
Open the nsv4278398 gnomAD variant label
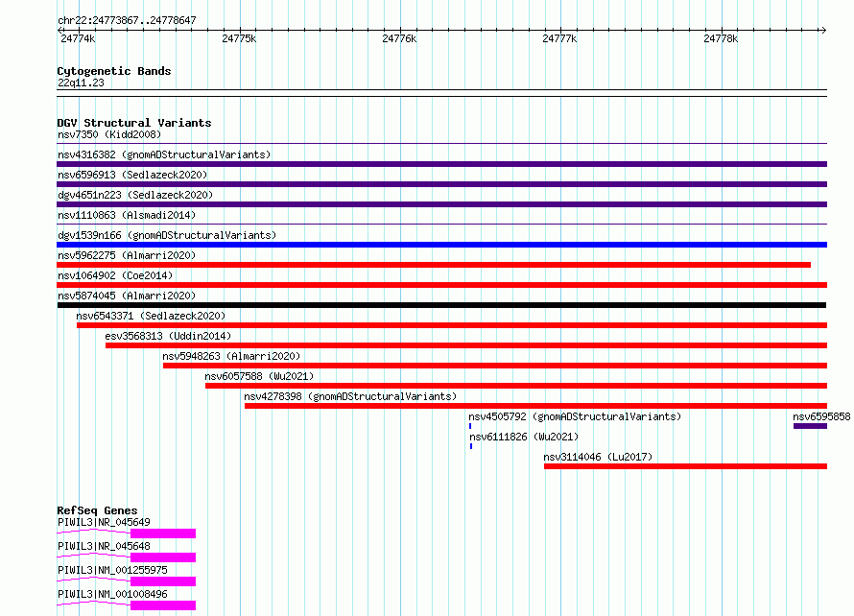350,396
